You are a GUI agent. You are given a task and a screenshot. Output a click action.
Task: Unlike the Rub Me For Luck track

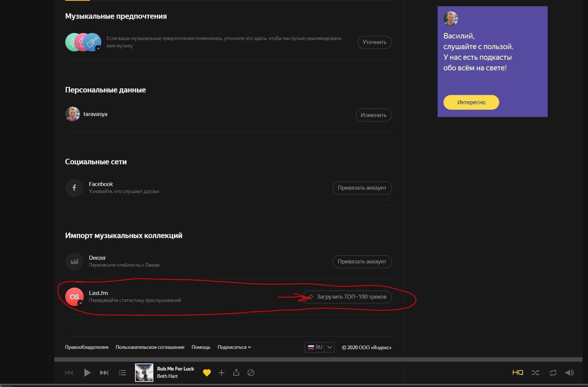tap(207, 373)
